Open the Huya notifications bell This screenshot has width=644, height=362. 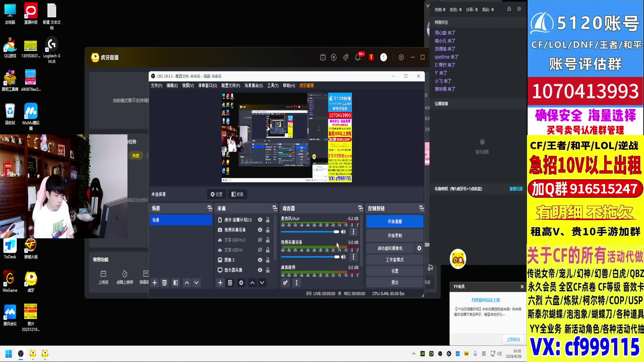pyautogui.click(x=358, y=57)
